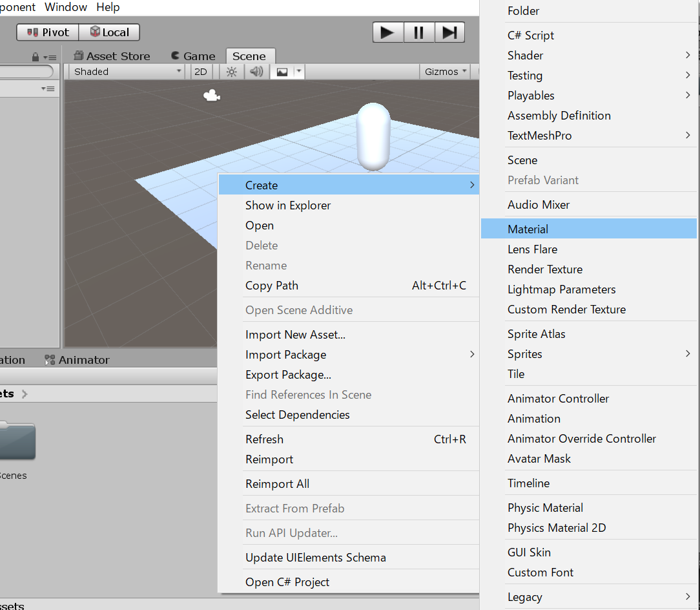Select the Scenes folder thumbnail
The width and height of the screenshot is (700, 610).
(17, 441)
